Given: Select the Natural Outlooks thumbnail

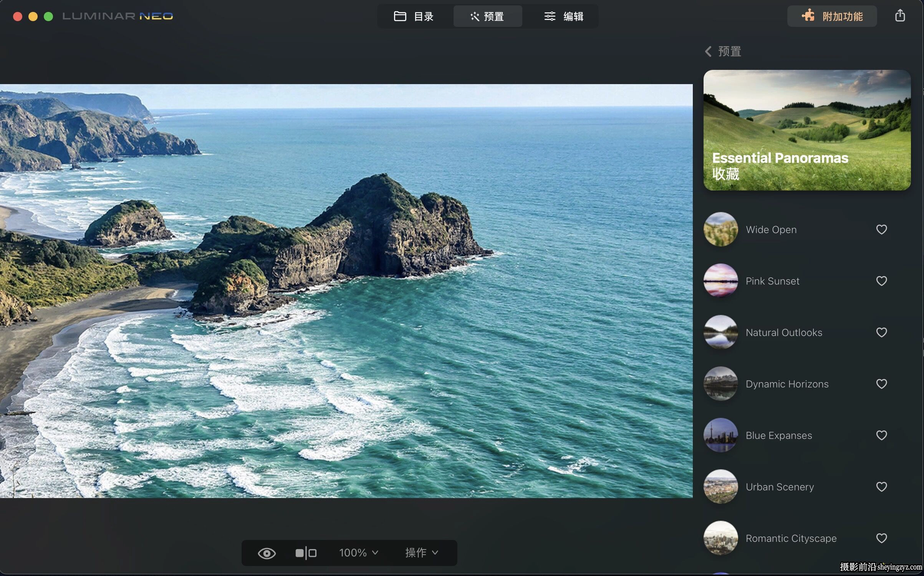Looking at the screenshot, I should 720,332.
